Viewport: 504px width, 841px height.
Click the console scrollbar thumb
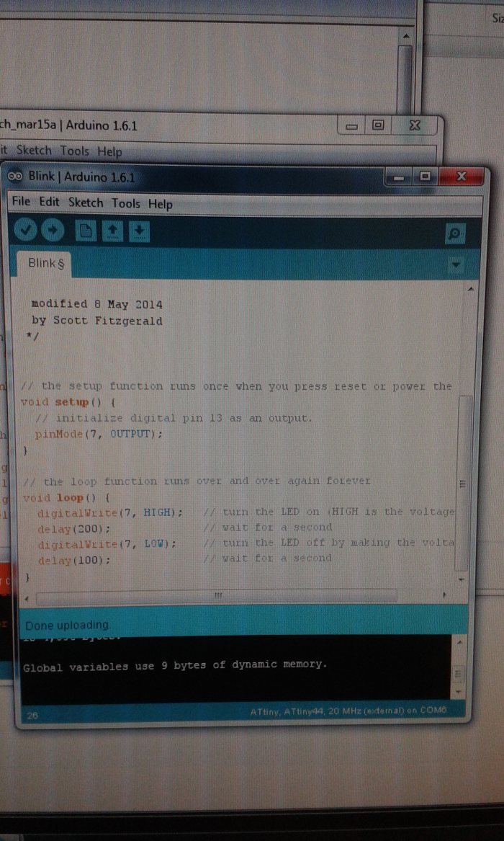(x=459, y=672)
